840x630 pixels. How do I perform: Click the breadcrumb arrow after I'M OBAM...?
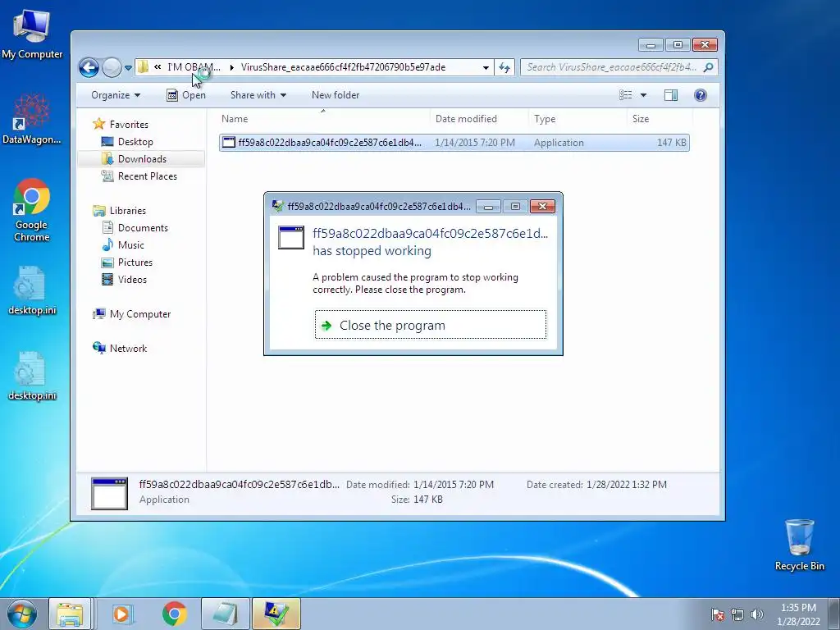231,67
